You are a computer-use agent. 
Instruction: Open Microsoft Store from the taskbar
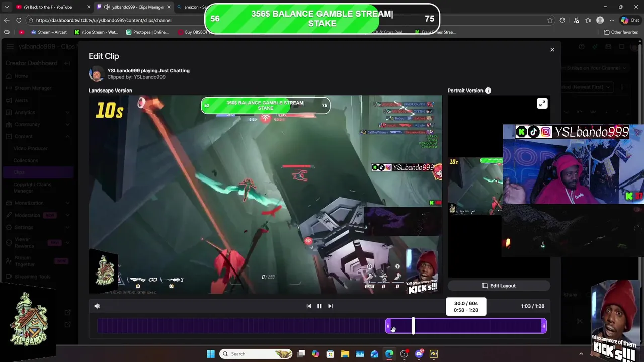[x=330, y=354]
